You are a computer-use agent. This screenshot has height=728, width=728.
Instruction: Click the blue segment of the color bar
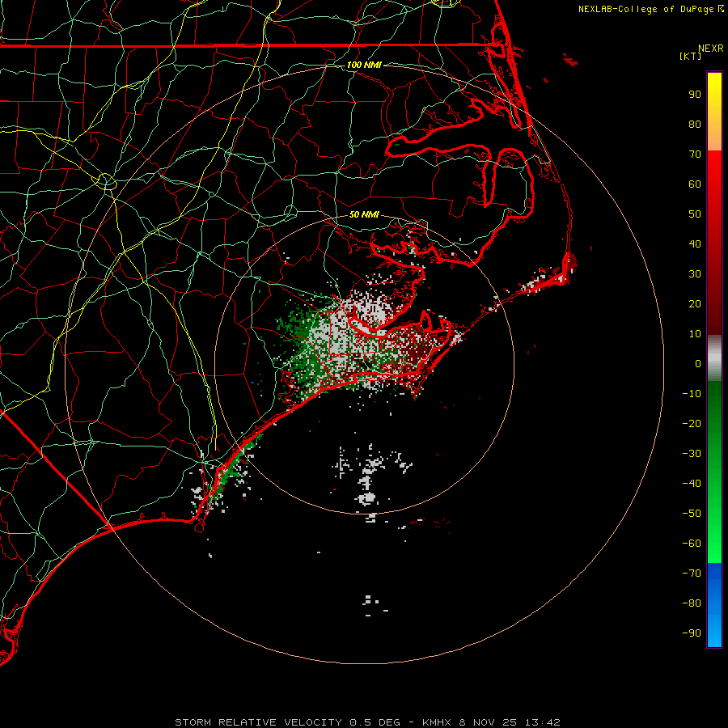[x=714, y=604]
